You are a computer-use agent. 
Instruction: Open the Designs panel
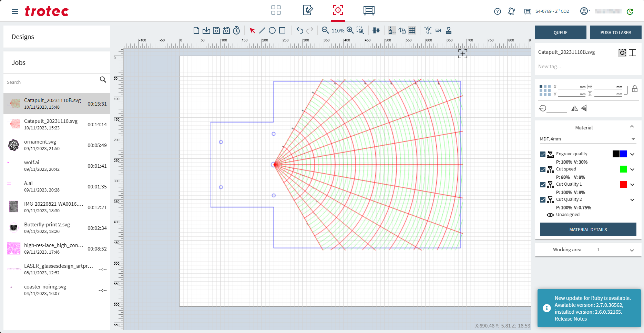coord(57,37)
